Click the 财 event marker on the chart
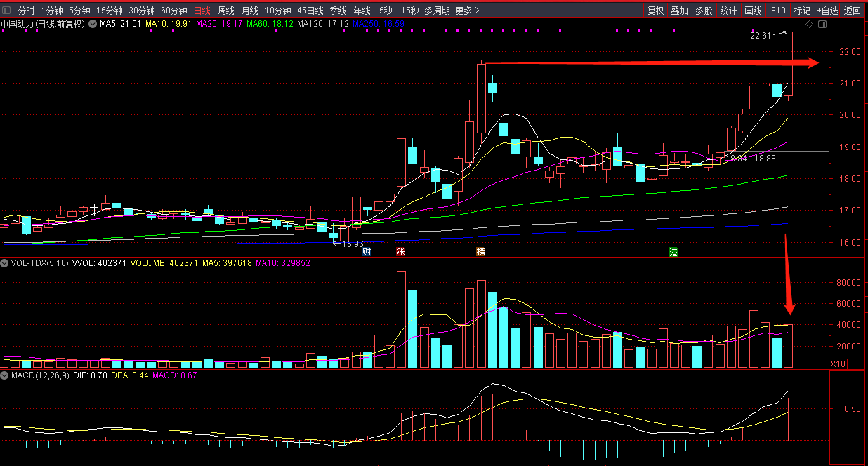 (366, 251)
